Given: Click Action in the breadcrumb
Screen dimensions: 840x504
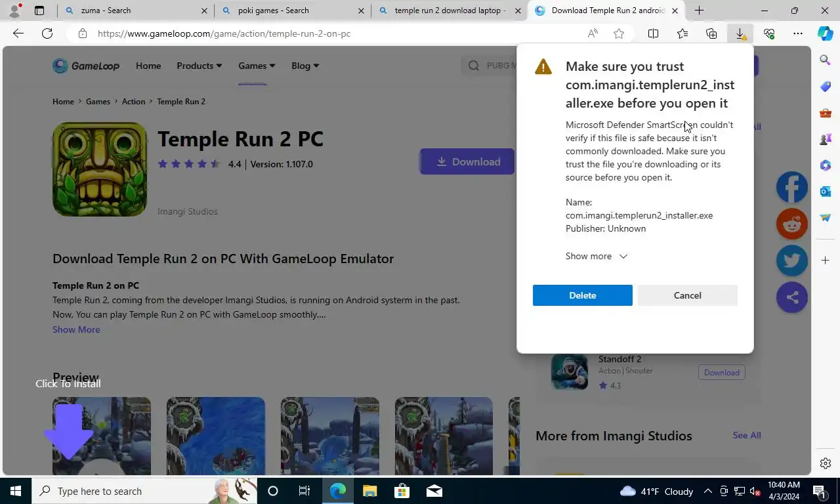Looking at the screenshot, I should click(x=133, y=101).
